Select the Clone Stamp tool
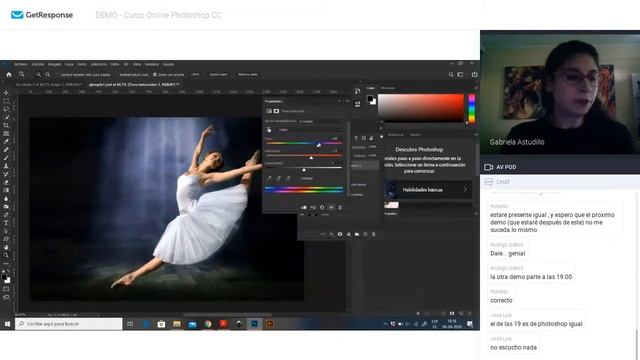The image size is (640, 360). (6, 166)
